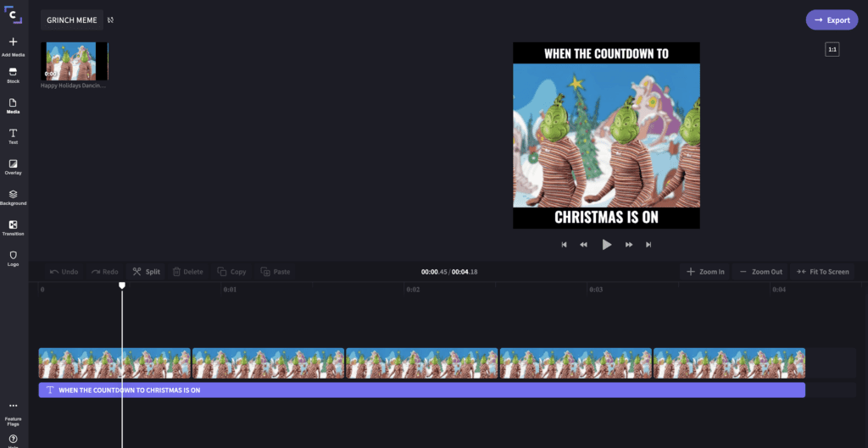Edit the GRINCH MEME project title
868x448 pixels.
tap(72, 20)
